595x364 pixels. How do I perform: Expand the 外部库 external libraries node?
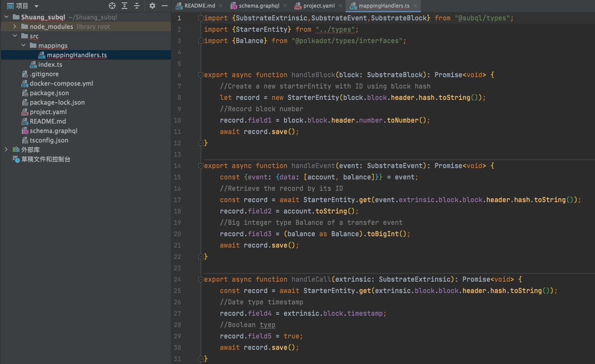point(6,150)
